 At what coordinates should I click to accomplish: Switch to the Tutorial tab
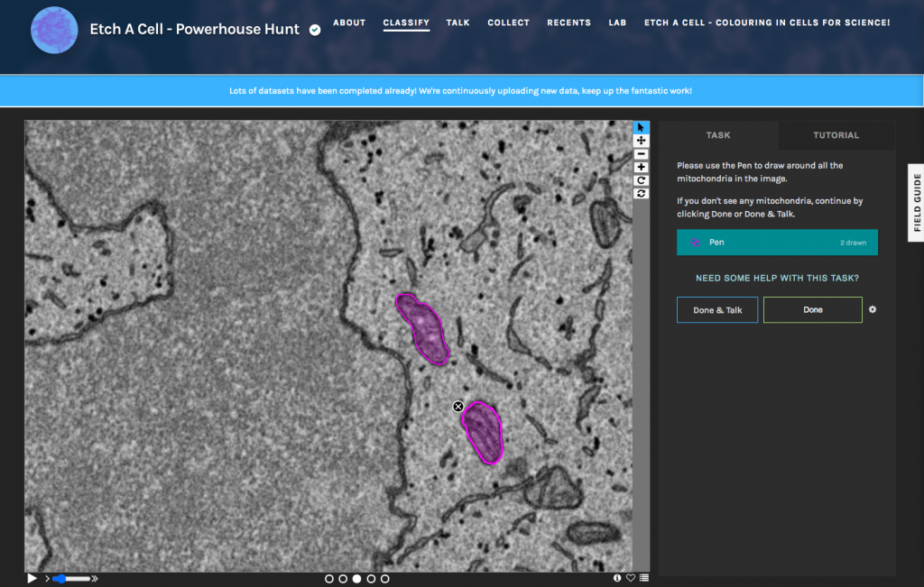pyautogui.click(x=836, y=135)
